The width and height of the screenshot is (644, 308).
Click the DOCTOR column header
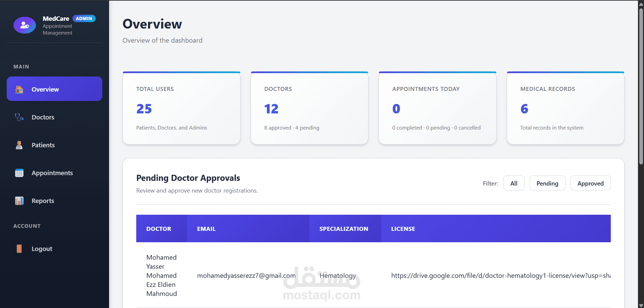[159, 228]
